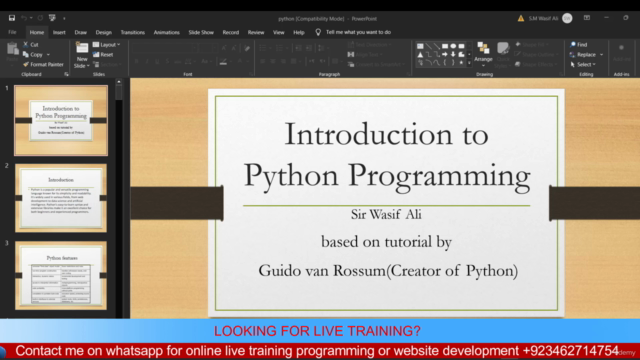640x360 pixels.
Task: Expand the shapes gallery More arrow
Action: 469,63
